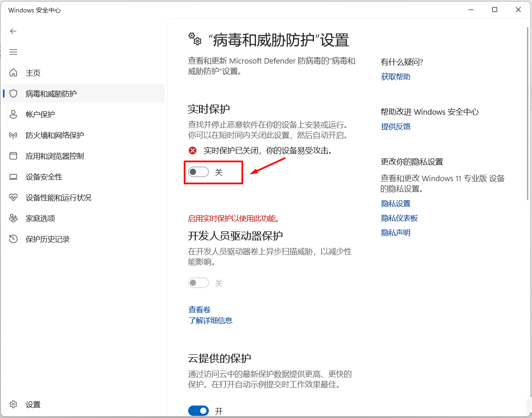
Task: Go to 设备安全性 in the sidebar
Action: point(44,177)
